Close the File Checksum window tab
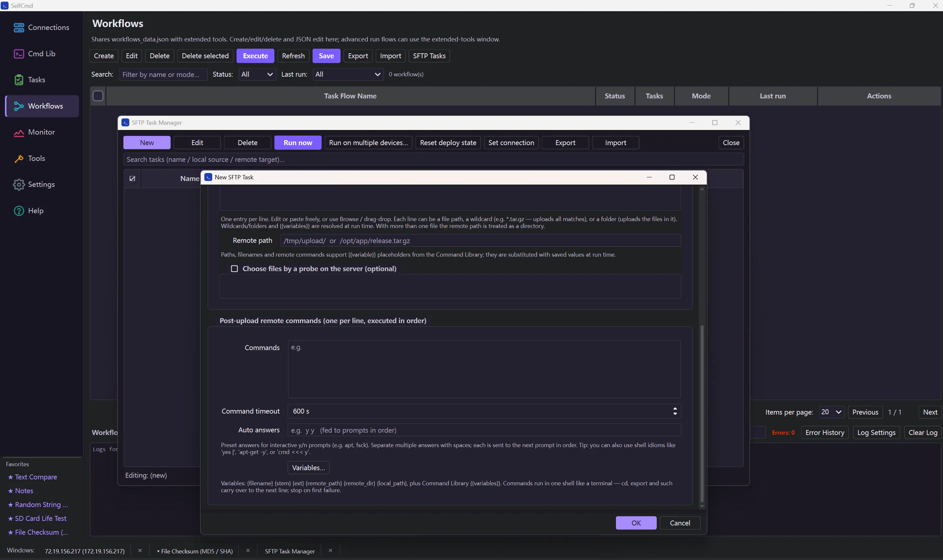The image size is (943, 560). point(248,550)
